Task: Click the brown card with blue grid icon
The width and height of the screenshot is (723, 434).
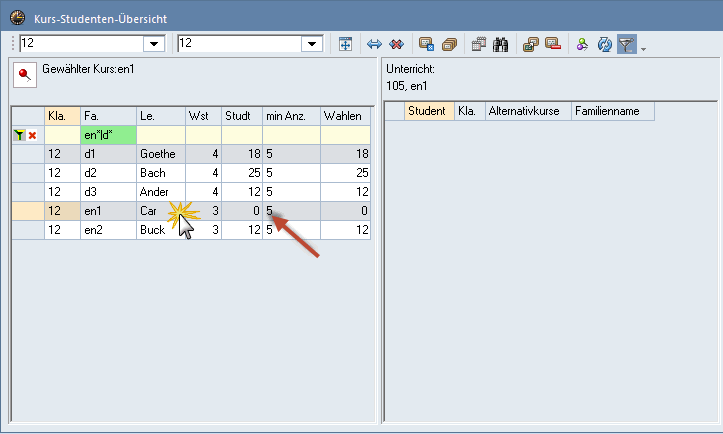Action: [426, 44]
